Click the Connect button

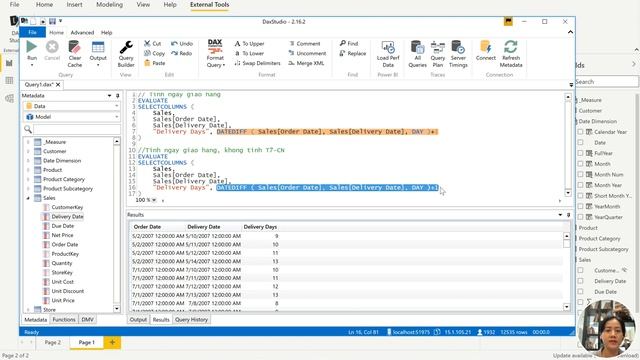point(485,51)
